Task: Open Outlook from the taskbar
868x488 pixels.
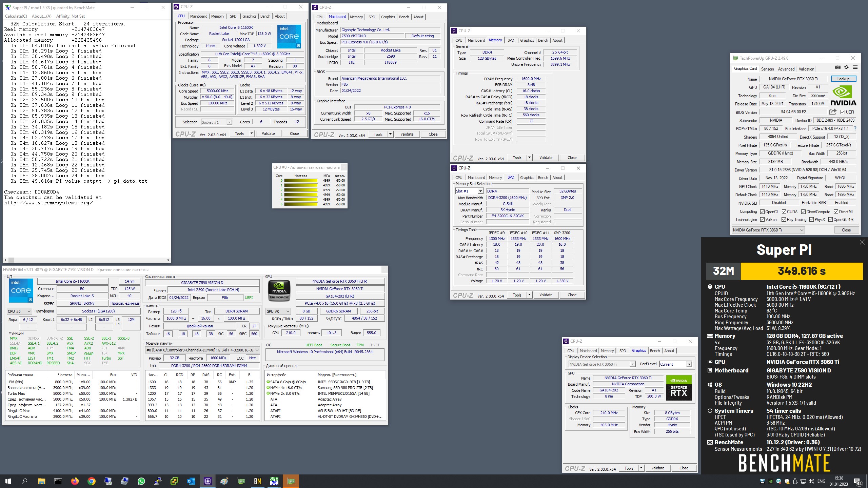Action: pyautogui.click(x=191, y=481)
